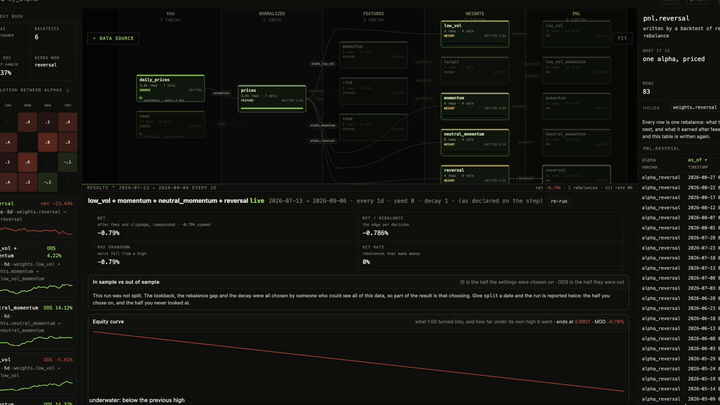
Task: Open the tone feature table node
Action: coord(373,127)
